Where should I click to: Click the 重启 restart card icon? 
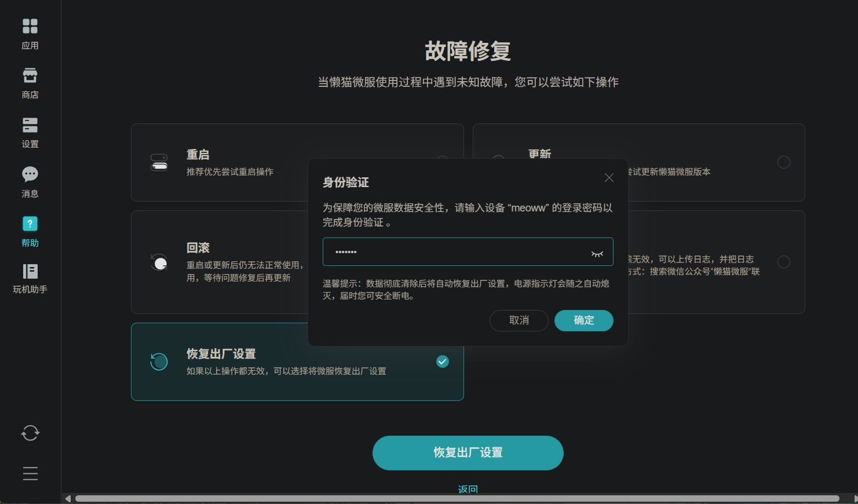tap(159, 162)
